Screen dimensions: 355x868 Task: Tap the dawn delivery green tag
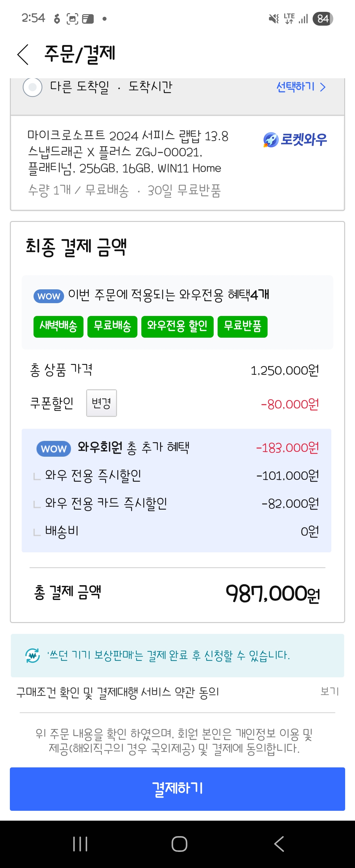click(x=58, y=326)
